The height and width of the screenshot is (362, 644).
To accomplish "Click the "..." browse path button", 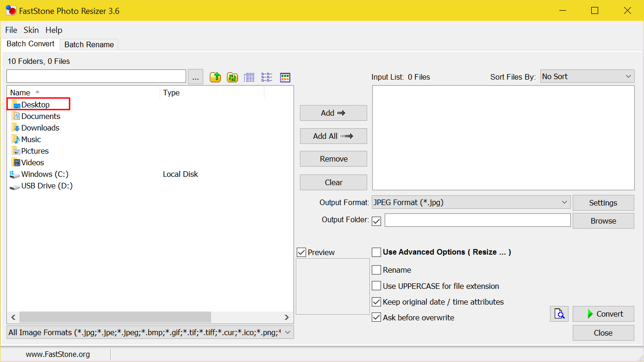I will click(x=195, y=77).
